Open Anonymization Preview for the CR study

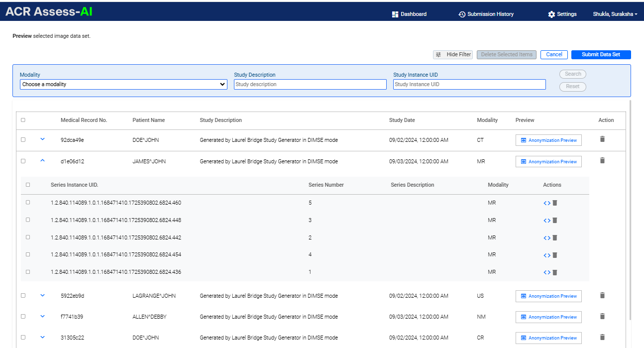coord(548,338)
